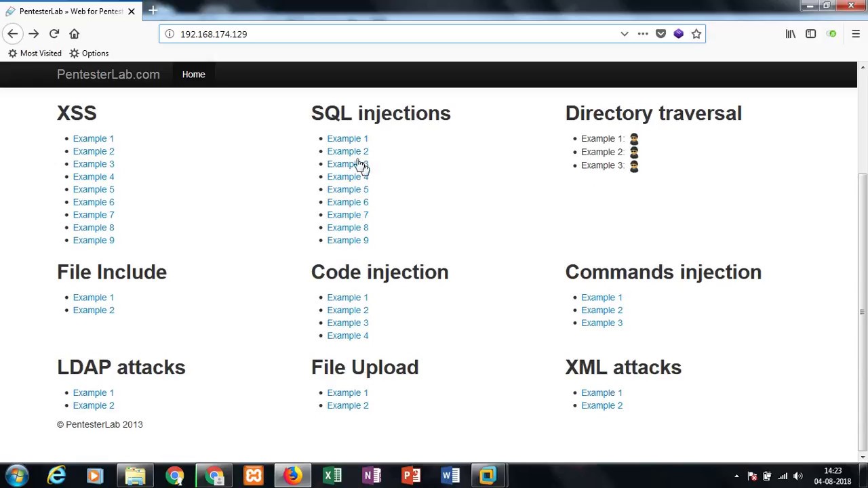Open XSS Example 1
The image size is (868, 488).
(94, 138)
